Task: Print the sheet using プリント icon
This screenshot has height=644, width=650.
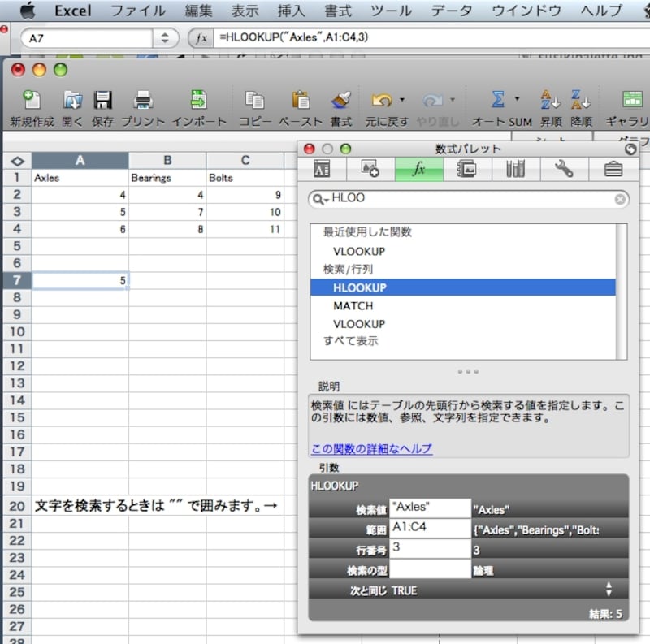Action: [143, 99]
